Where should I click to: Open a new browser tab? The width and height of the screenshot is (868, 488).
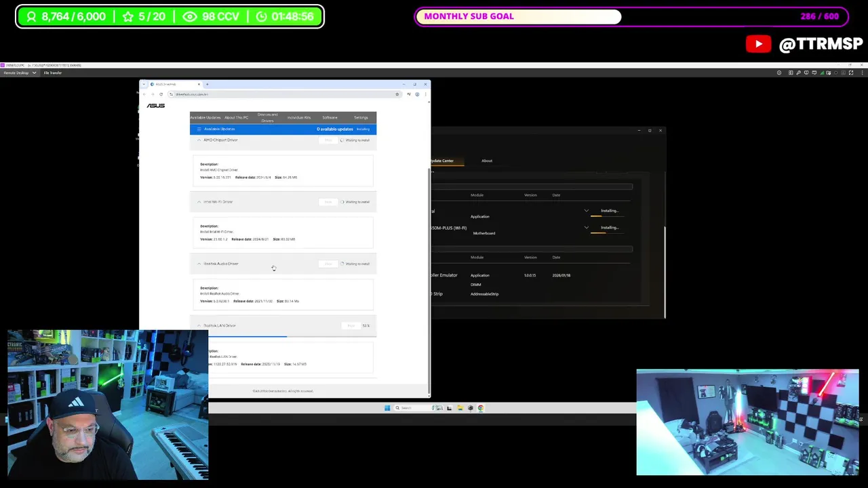[207, 85]
